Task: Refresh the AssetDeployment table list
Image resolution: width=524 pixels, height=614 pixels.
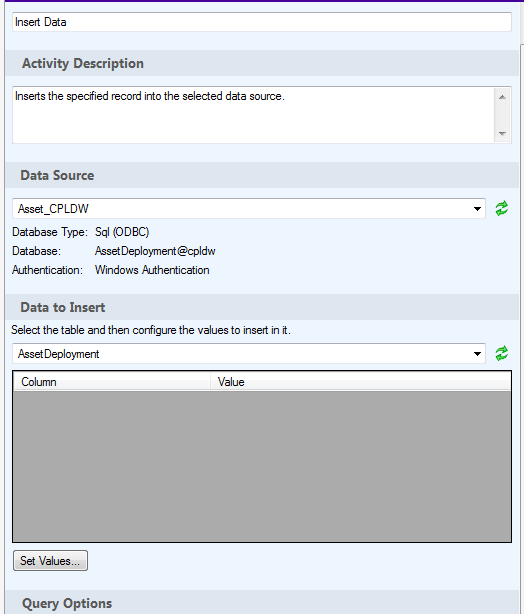Action: coord(502,353)
